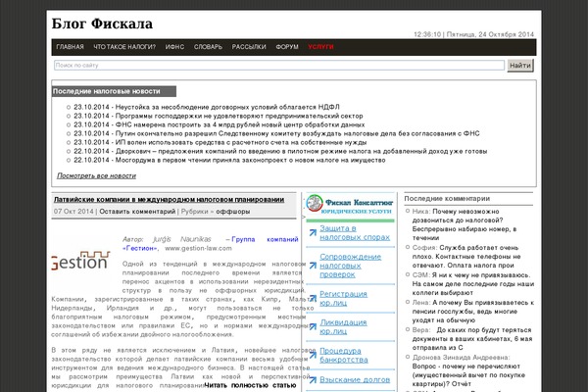The width and height of the screenshot is (588, 392).
Task: Open Читать полностью статью link
Action: click(250, 386)
